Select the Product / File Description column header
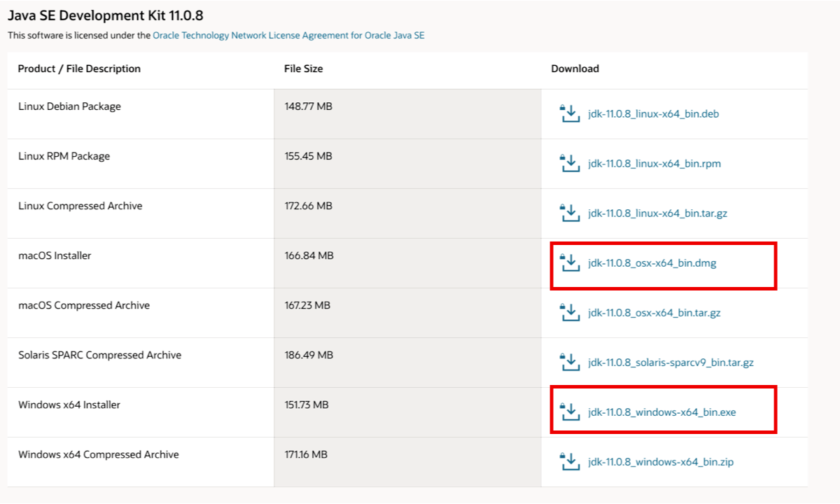 point(79,69)
